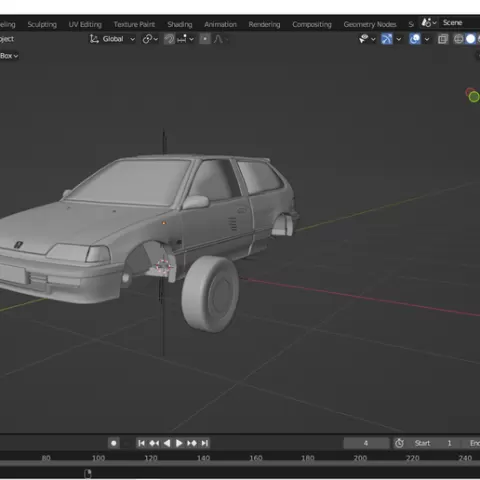
Task: Open the scene browse icon dropdown
Action: 429,23
